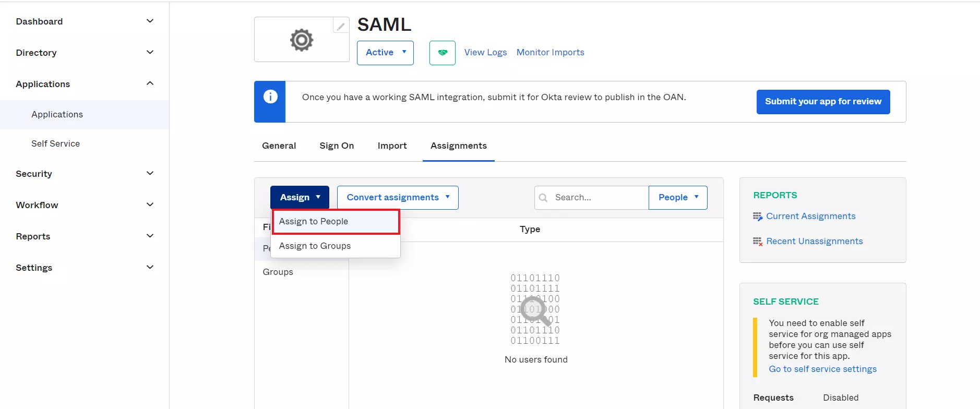Expand the Dashboard sidebar section
The image size is (980, 409).
pyautogui.click(x=85, y=21)
